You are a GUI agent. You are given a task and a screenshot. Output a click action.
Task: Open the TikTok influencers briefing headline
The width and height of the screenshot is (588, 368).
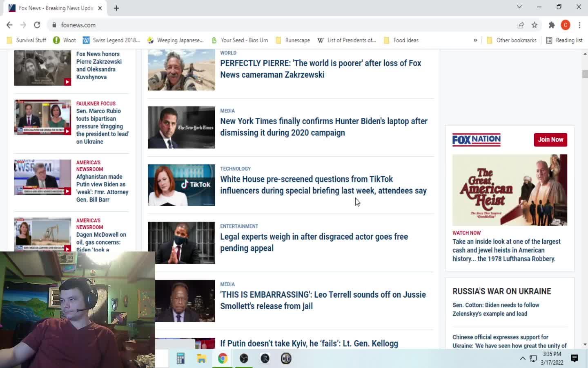coord(323,185)
